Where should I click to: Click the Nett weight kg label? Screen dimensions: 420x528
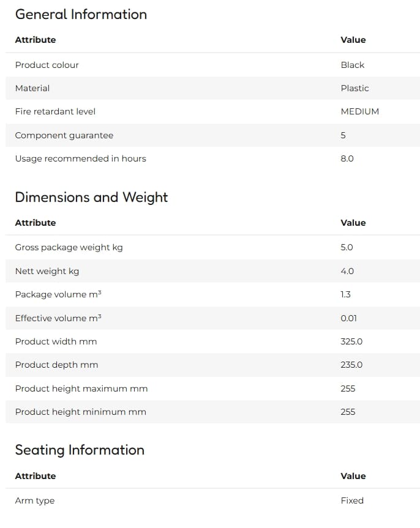[47, 271]
